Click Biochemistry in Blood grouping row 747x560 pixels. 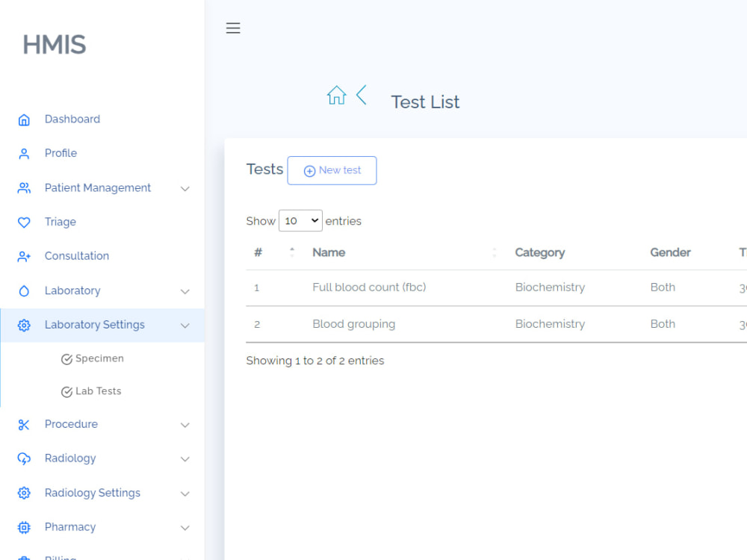click(x=550, y=324)
